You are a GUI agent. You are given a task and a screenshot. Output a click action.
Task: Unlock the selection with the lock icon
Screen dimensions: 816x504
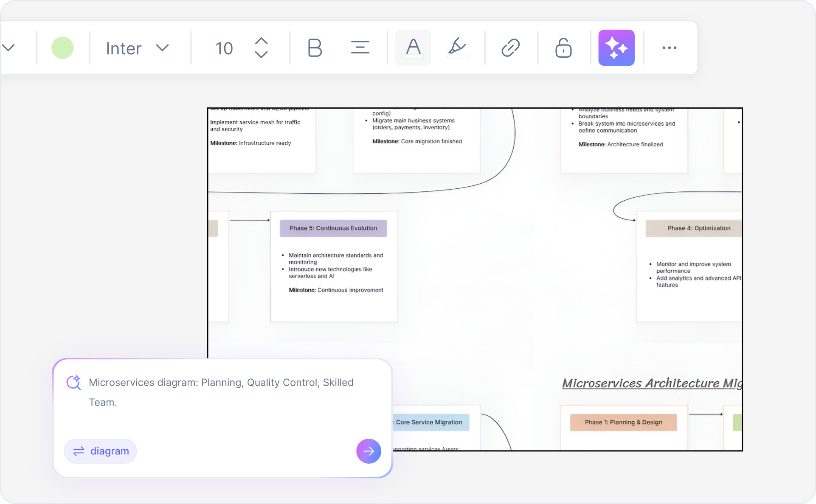coord(563,48)
